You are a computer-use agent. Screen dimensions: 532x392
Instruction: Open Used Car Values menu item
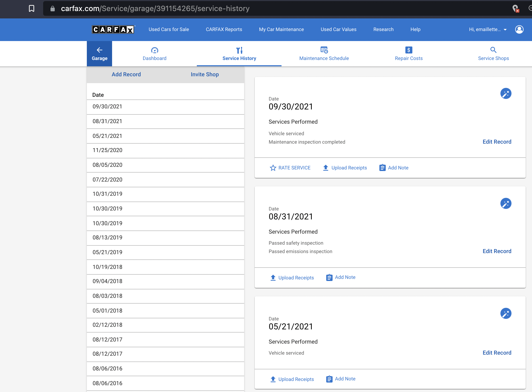click(338, 29)
